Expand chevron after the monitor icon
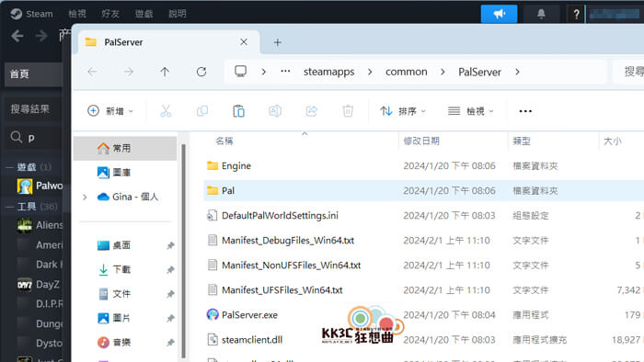The image size is (644, 362). pos(264,72)
